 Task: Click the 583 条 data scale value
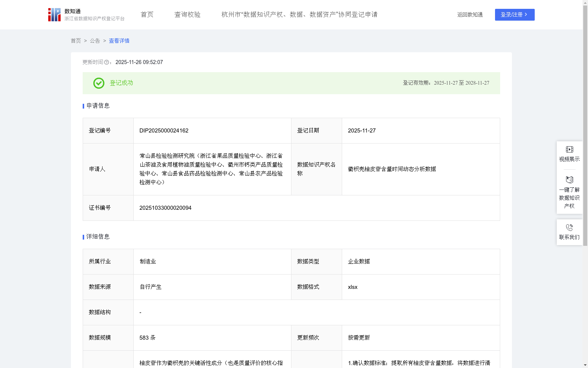pyautogui.click(x=147, y=338)
